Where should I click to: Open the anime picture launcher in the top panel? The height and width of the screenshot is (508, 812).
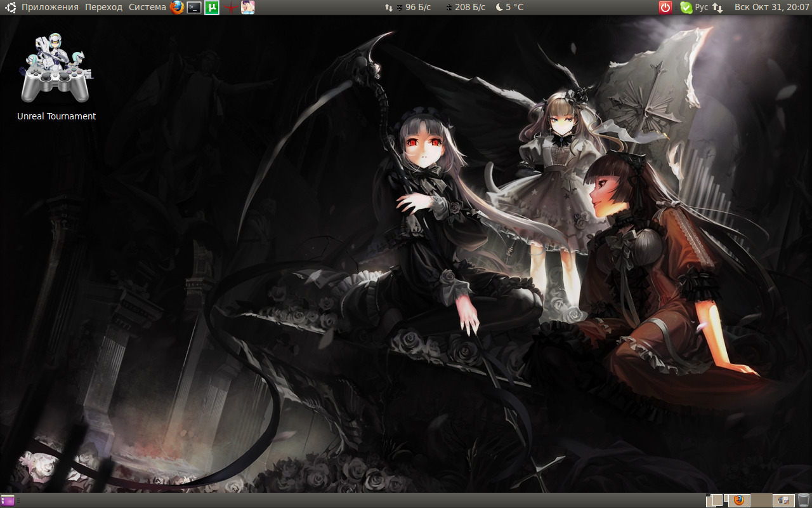tap(247, 8)
